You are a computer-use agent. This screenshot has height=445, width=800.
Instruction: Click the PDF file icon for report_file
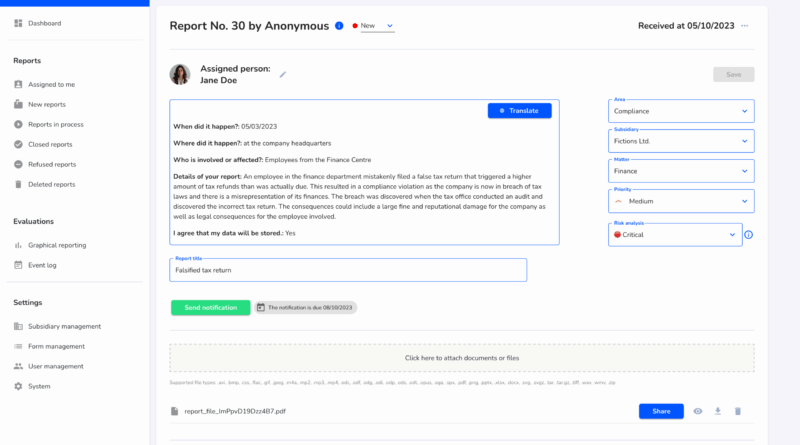coord(175,411)
